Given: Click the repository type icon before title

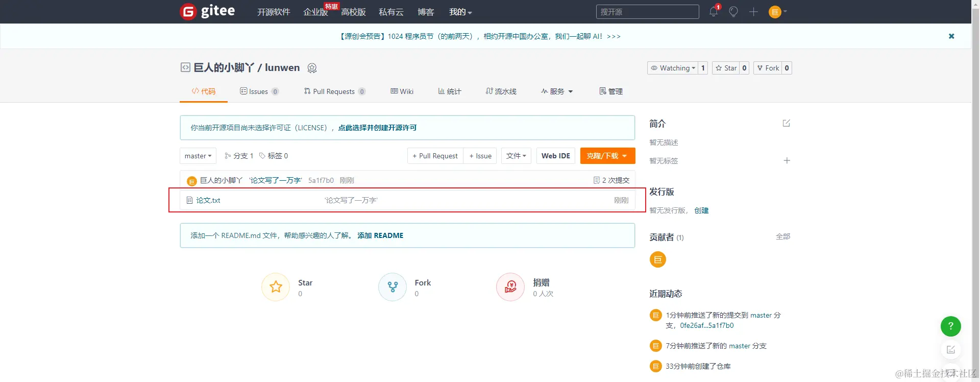Looking at the screenshot, I should click(185, 67).
